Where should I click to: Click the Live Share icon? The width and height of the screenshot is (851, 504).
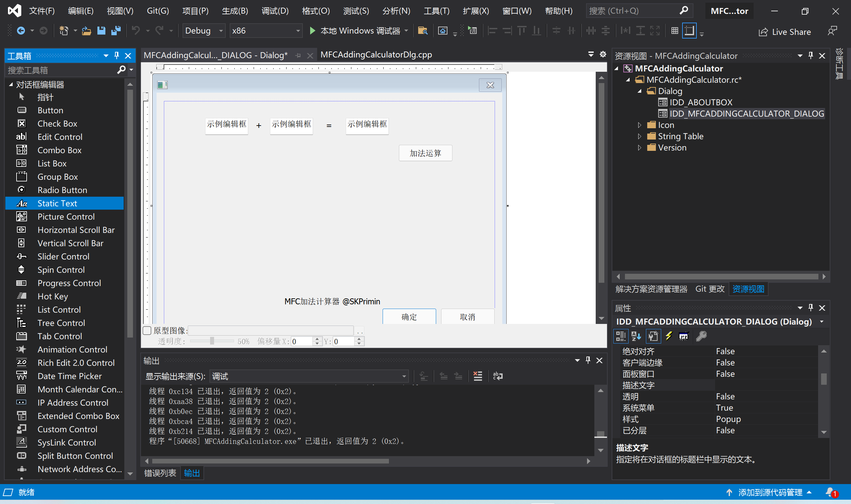click(785, 32)
